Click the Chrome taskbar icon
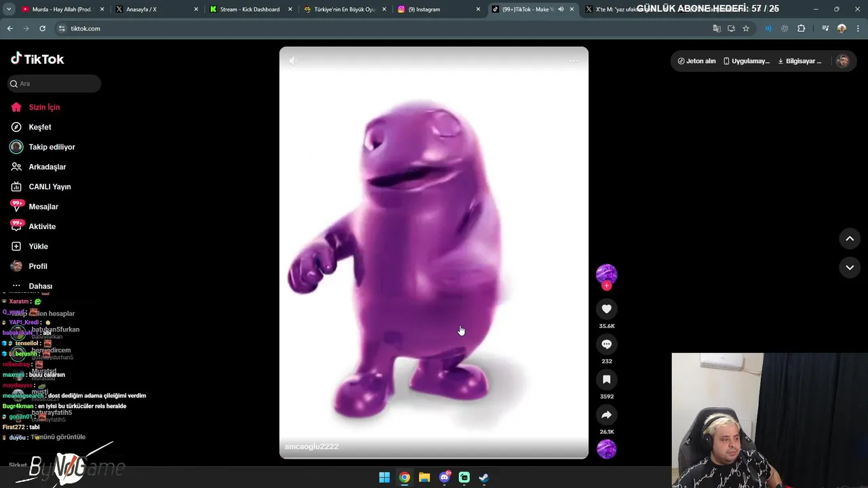The height and width of the screenshot is (488, 868). pyautogui.click(x=404, y=477)
